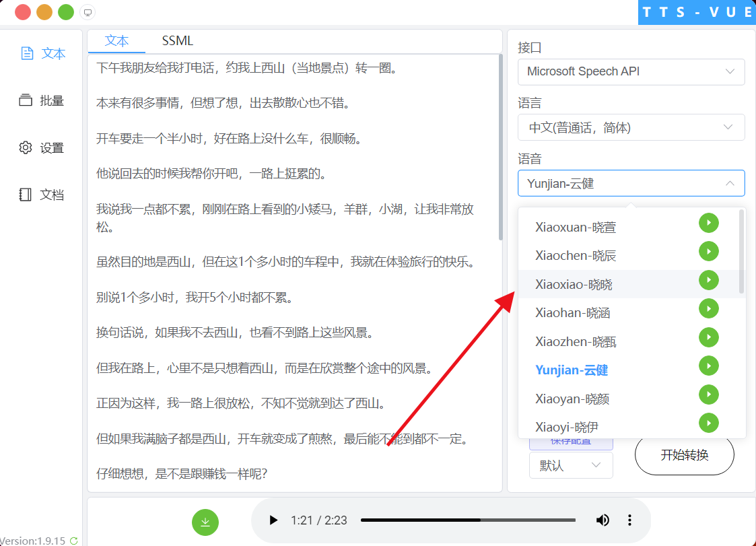Screen dimensions: 756x546
Task: Preview the Xiaozhen-晓甄 voice sample
Action: (709, 337)
